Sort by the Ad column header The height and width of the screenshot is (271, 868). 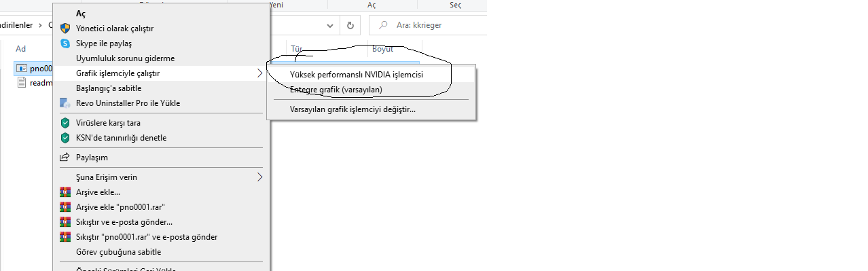(20, 49)
